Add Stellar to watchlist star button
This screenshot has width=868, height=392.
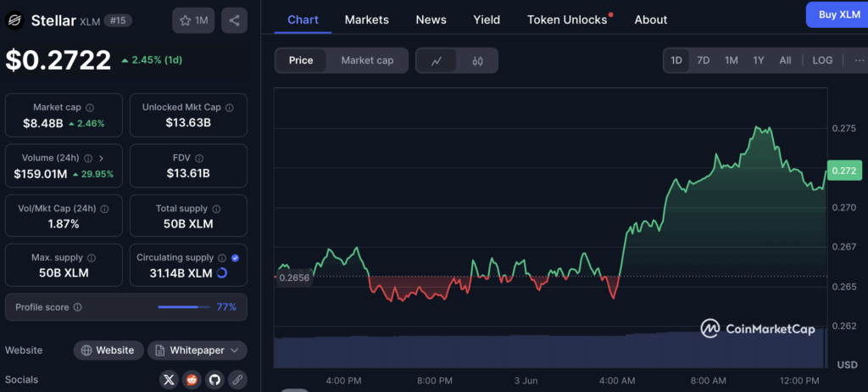pos(193,20)
